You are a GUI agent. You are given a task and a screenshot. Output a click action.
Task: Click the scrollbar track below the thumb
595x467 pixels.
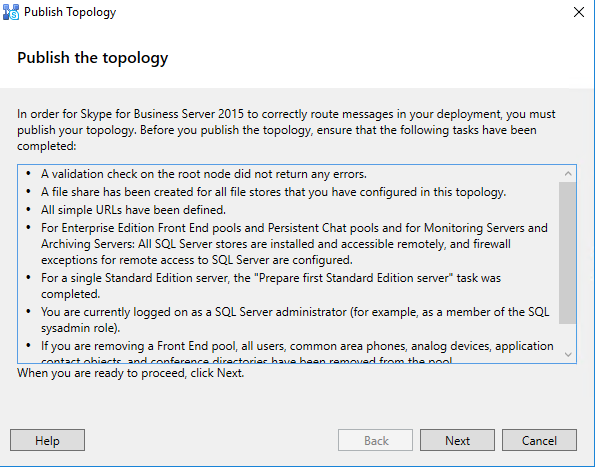(568, 335)
